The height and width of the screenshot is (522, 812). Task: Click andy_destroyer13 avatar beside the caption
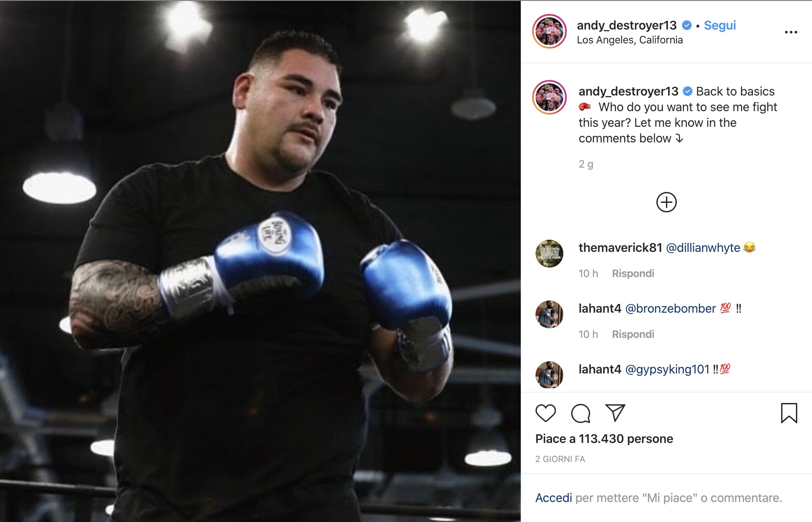coord(549,97)
